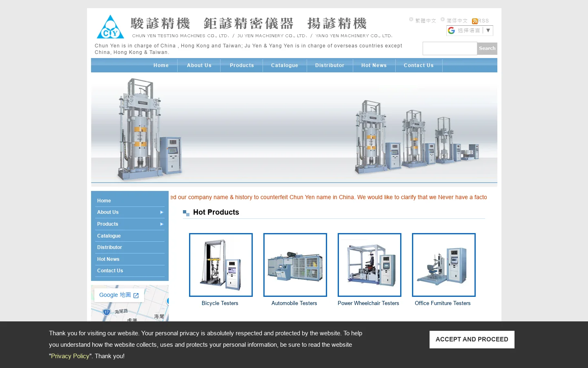This screenshot has height=368, width=588.
Task: Open Catalogue in the top navigation bar
Action: (x=285, y=65)
